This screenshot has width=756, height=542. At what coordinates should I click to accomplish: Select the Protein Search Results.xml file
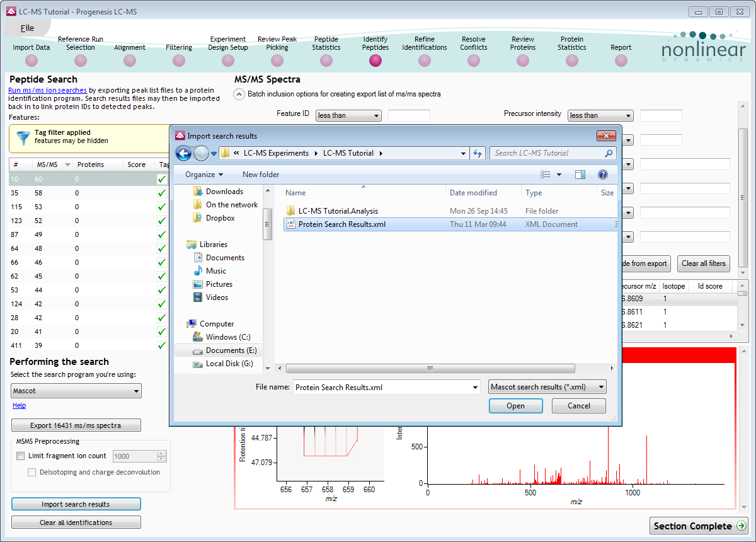[x=450, y=224]
